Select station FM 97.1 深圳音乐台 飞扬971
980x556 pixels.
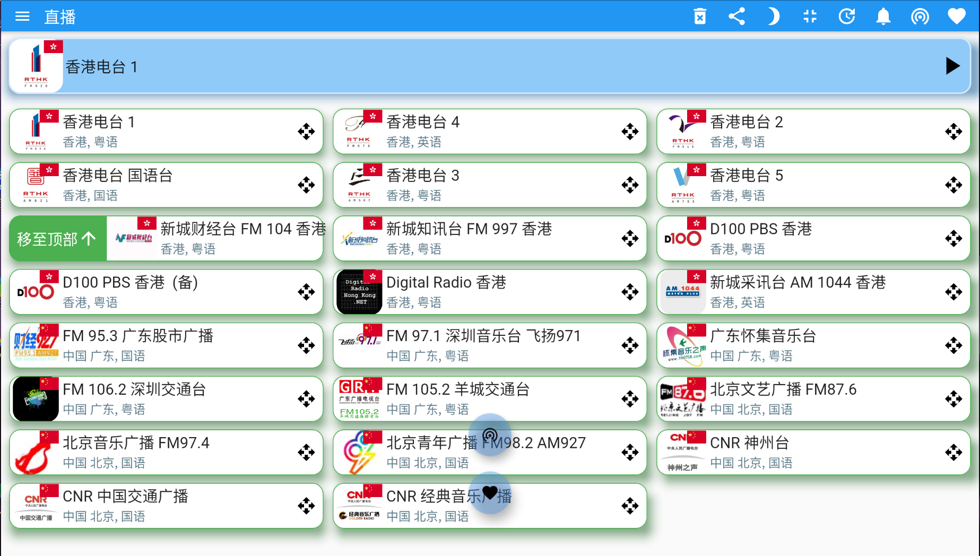[490, 345]
